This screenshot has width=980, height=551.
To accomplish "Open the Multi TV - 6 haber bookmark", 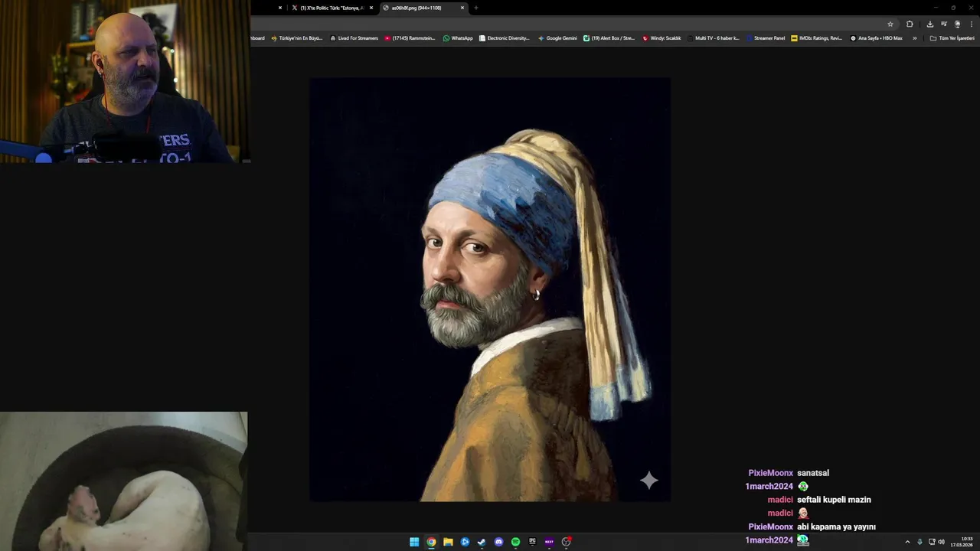I will pos(714,38).
